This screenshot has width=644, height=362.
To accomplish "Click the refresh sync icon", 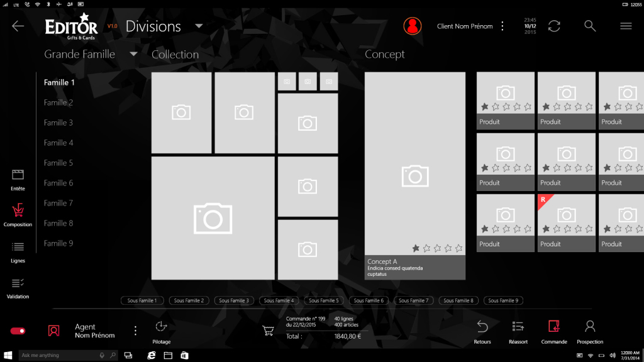I will tap(554, 26).
